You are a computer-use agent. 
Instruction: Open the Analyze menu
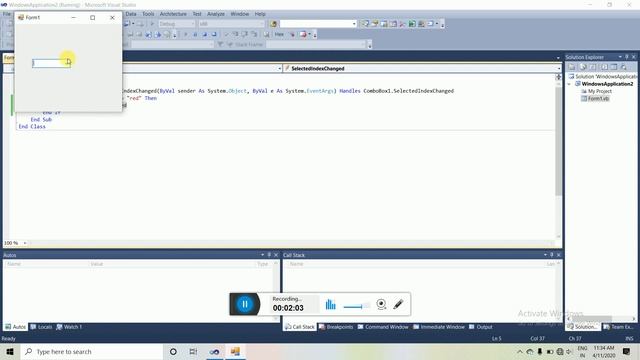click(x=216, y=14)
